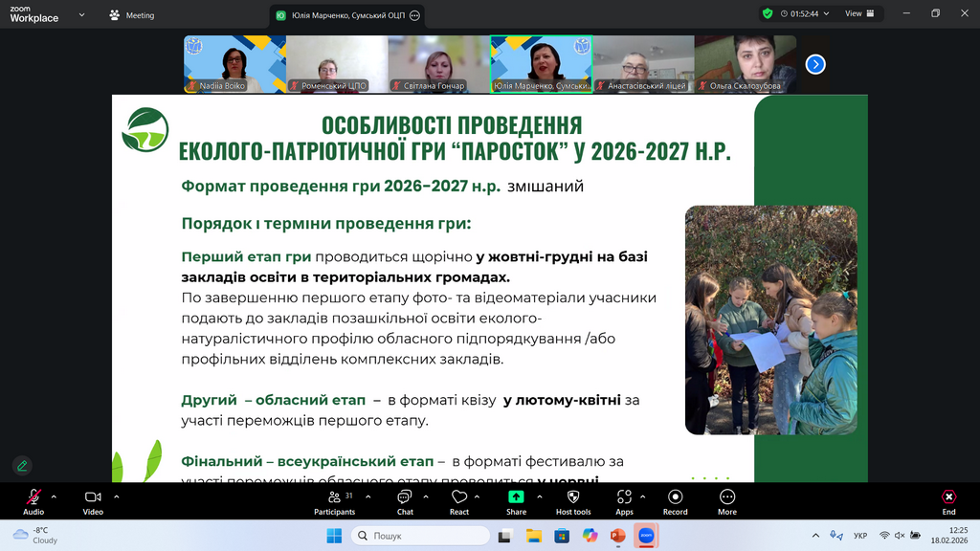Show next participants with the blue arrow
980x551 pixels.
[x=815, y=64]
